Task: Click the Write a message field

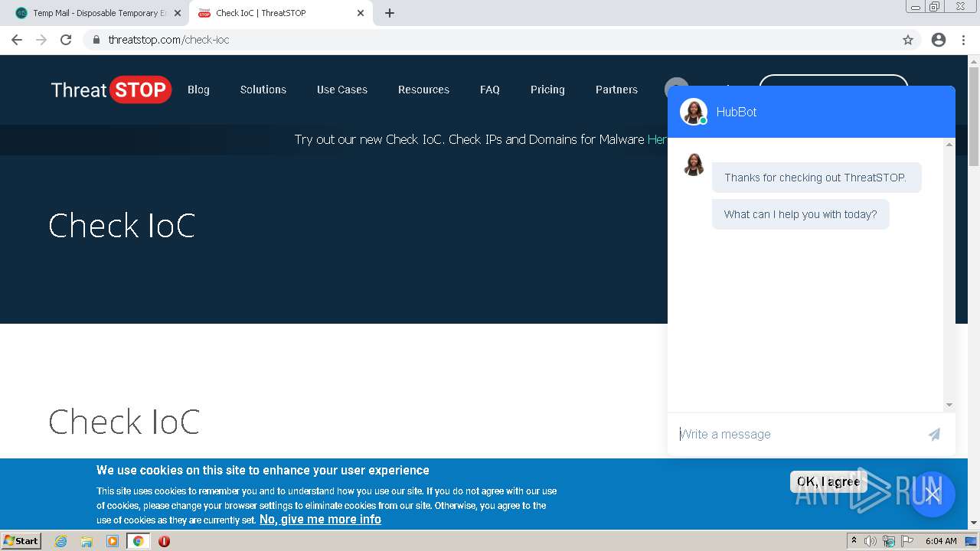Action: 796,434
